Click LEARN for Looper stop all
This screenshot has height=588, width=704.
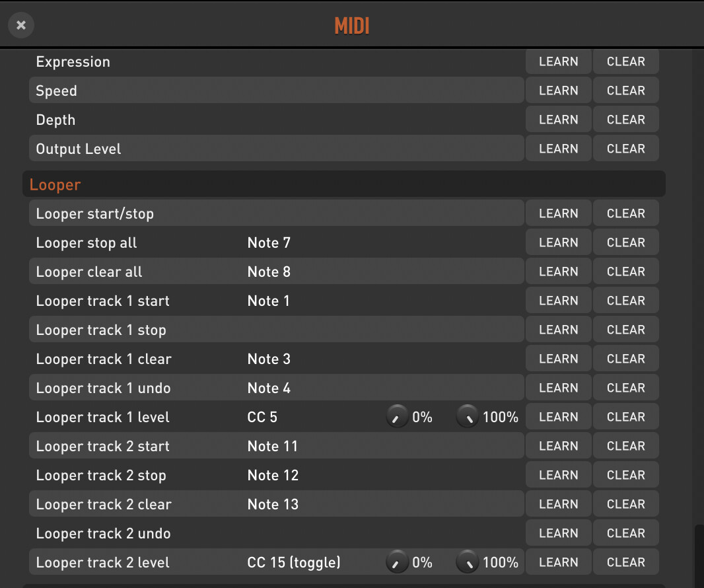pos(559,242)
